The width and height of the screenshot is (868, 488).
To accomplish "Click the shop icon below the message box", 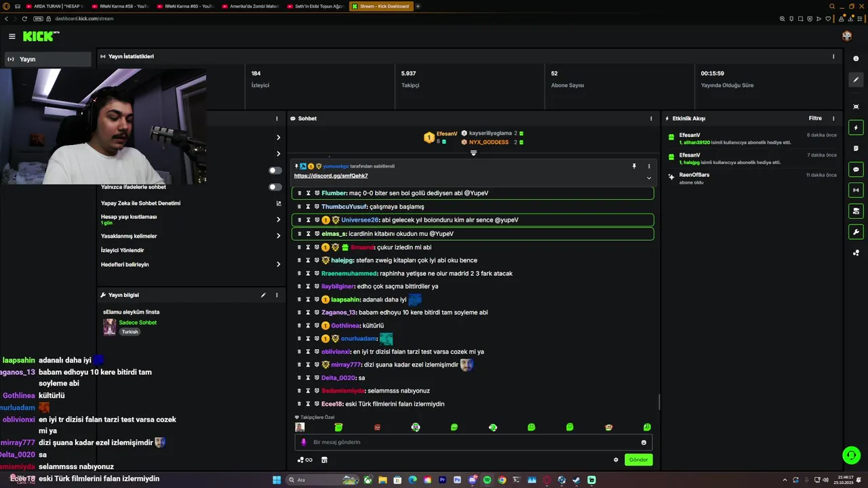I will [x=324, y=460].
